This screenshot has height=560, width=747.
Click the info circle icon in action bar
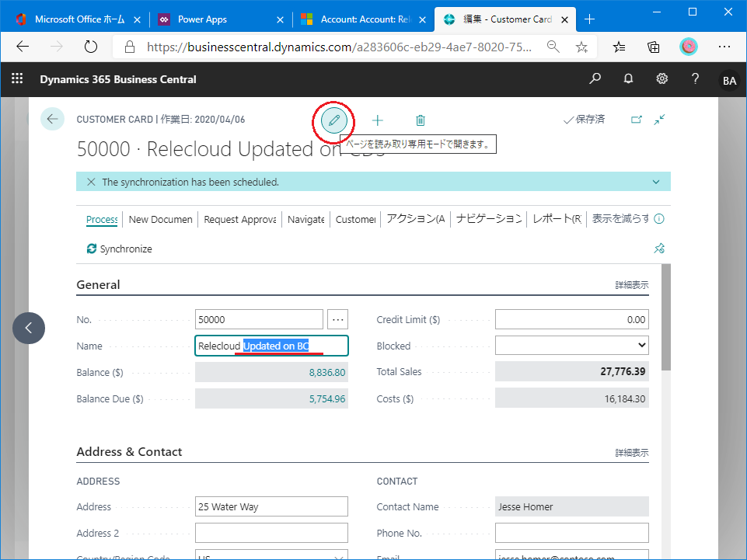[x=659, y=218]
